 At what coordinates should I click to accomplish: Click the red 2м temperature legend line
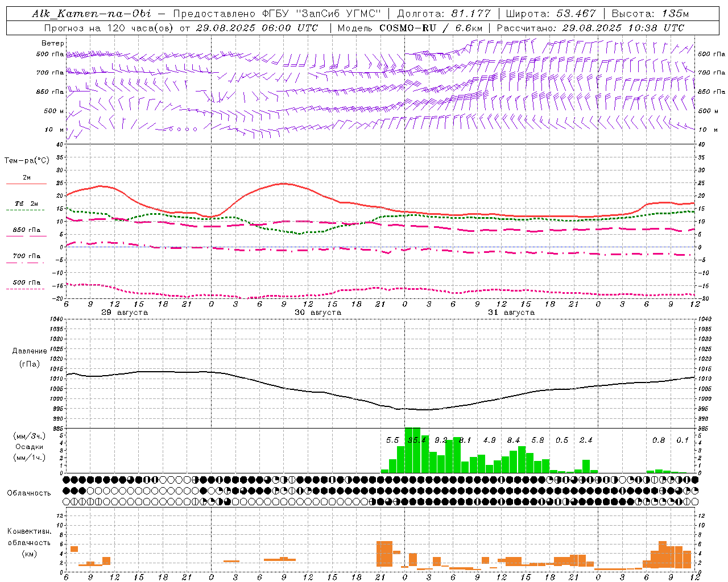click(26, 184)
